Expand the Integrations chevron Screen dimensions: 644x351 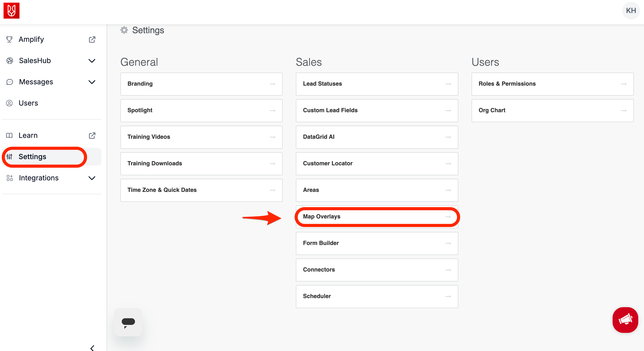point(92,178)
